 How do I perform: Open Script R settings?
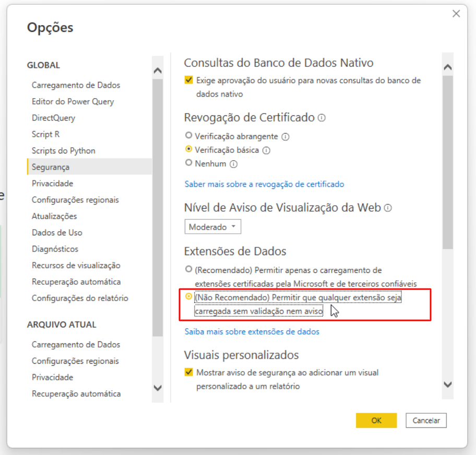point(45,135)
